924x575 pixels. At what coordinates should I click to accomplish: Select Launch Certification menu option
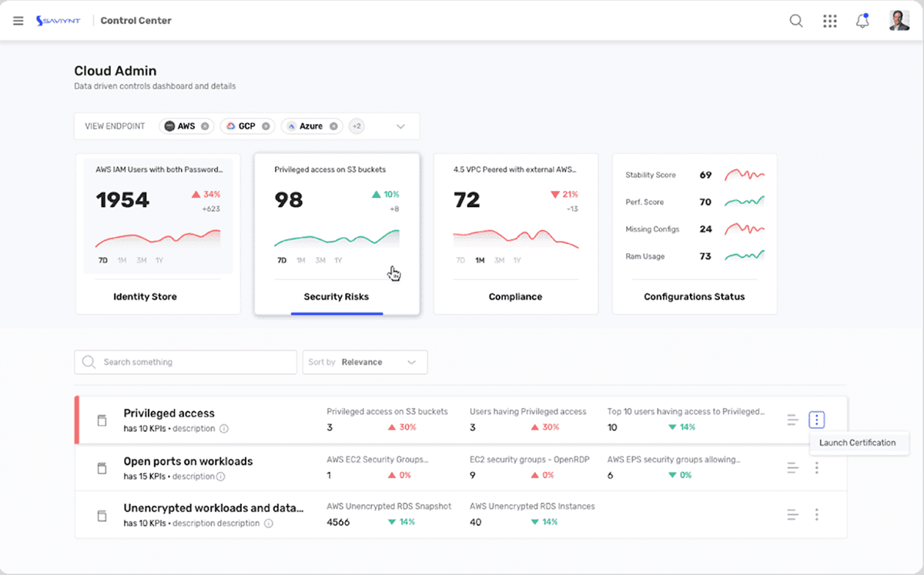tap(858, 443)
